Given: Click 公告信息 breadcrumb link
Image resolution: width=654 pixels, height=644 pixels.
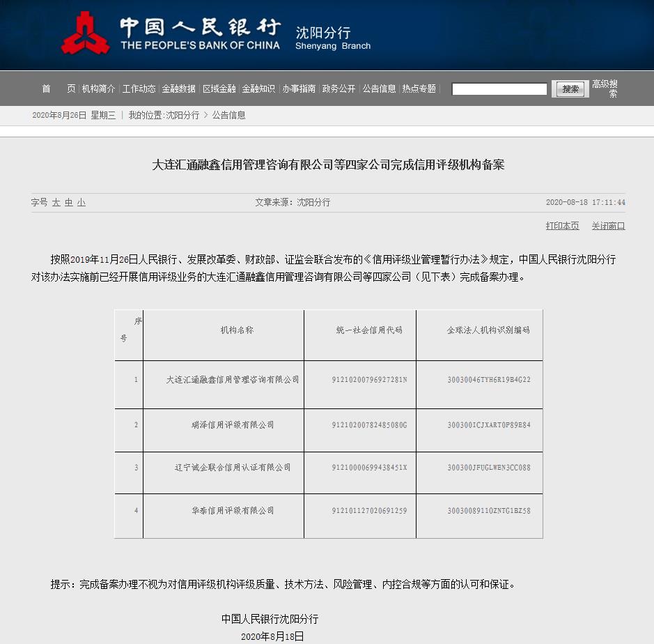Looking at the screenshot, I should (228, 115).
